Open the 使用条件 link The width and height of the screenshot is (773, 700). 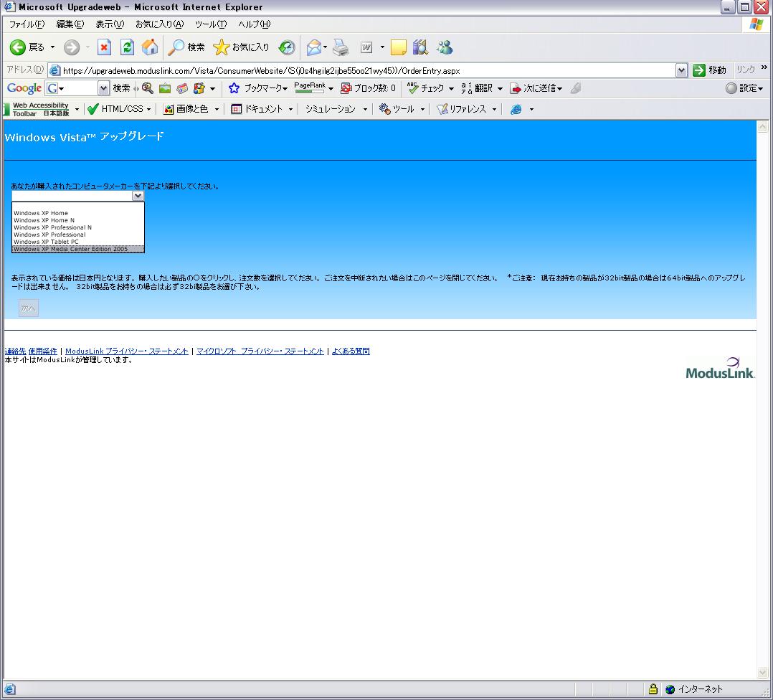pyautogui.click(x=43, y=351)
